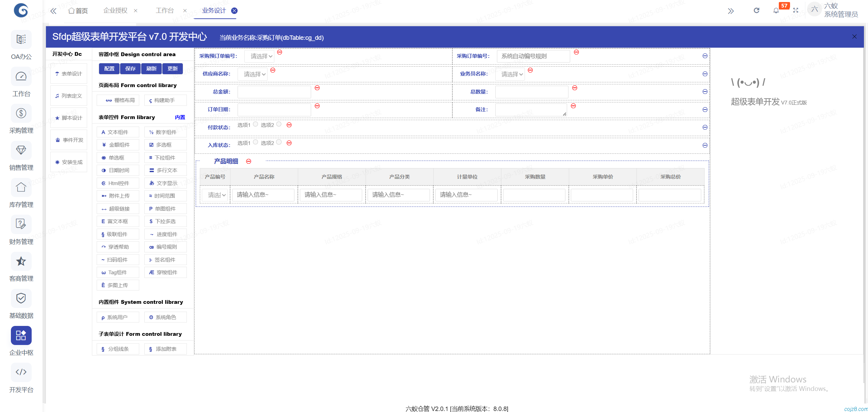
Task: Expand 供应商名称 dropdown
Action: 253,74
